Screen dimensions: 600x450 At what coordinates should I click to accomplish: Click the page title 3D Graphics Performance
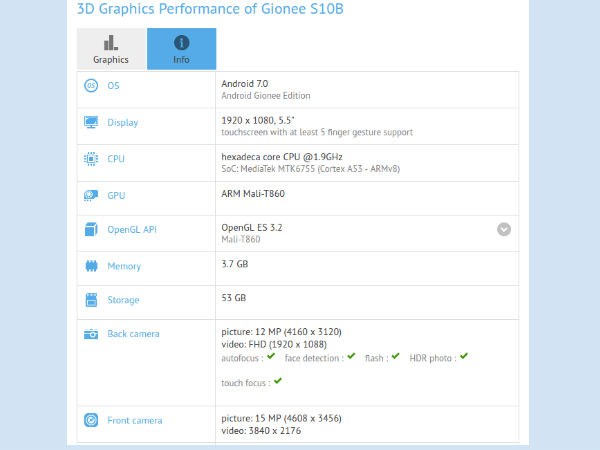(210, 8)
